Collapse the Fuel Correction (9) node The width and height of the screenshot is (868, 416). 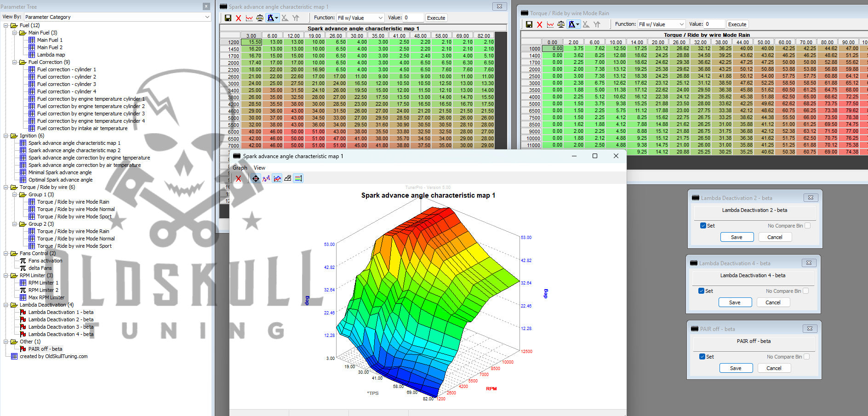coord(15,62)
